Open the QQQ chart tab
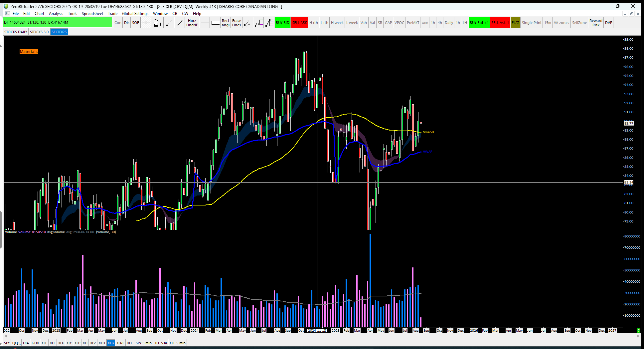The width and height of the screenshot is (644, 349). (16, 343)
